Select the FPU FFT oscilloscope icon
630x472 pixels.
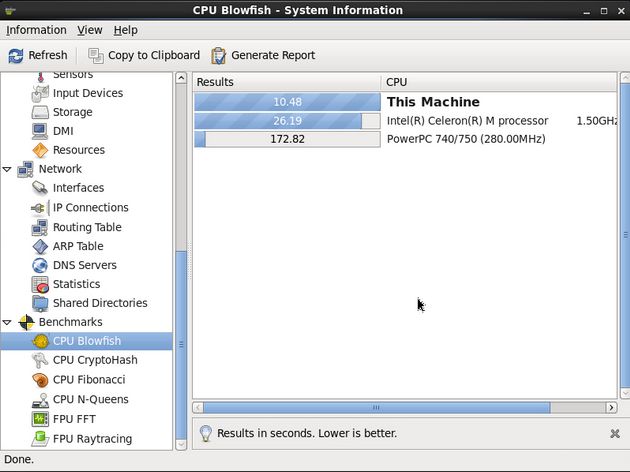(40, 419)
